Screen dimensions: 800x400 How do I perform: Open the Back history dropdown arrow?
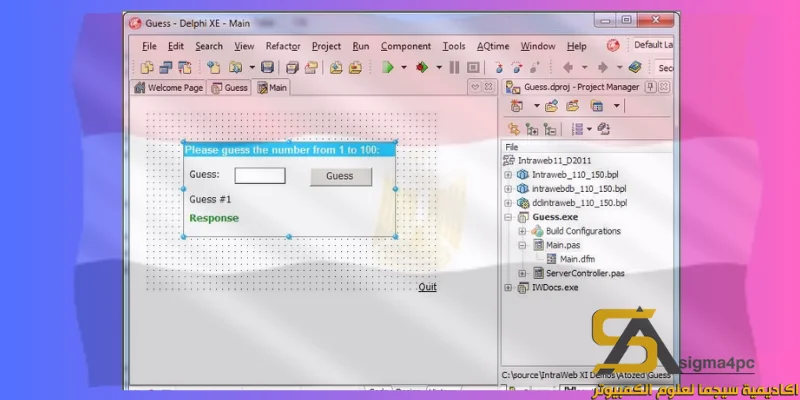pos(584,67)
